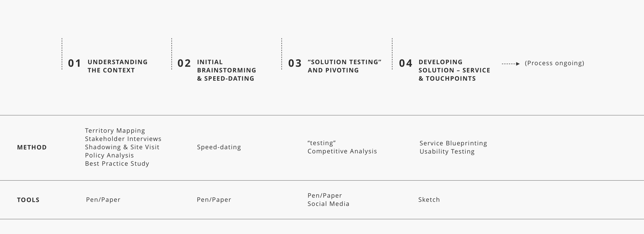Select the 01 step number
This screenshot has width=644, height=234.
[x=74, y=63]
